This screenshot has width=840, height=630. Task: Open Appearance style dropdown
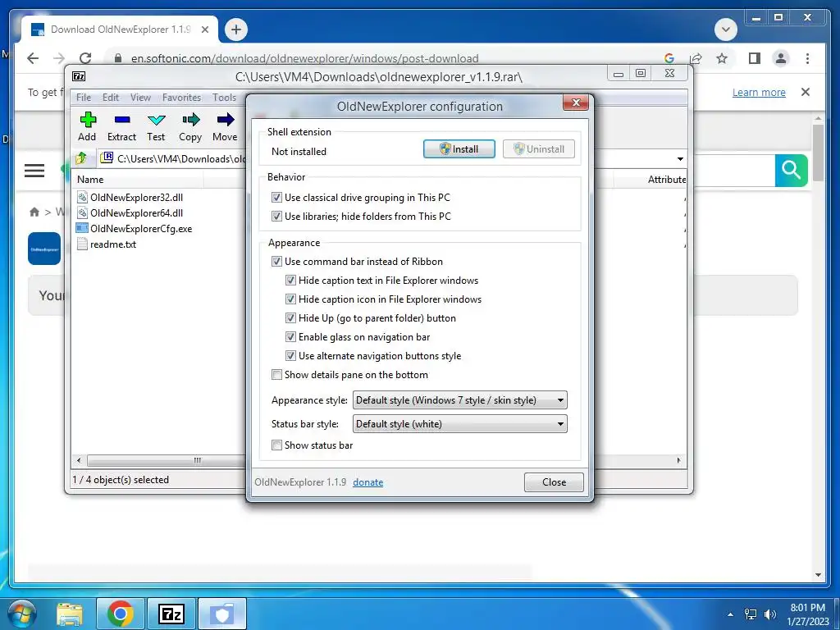pos(459,400)
